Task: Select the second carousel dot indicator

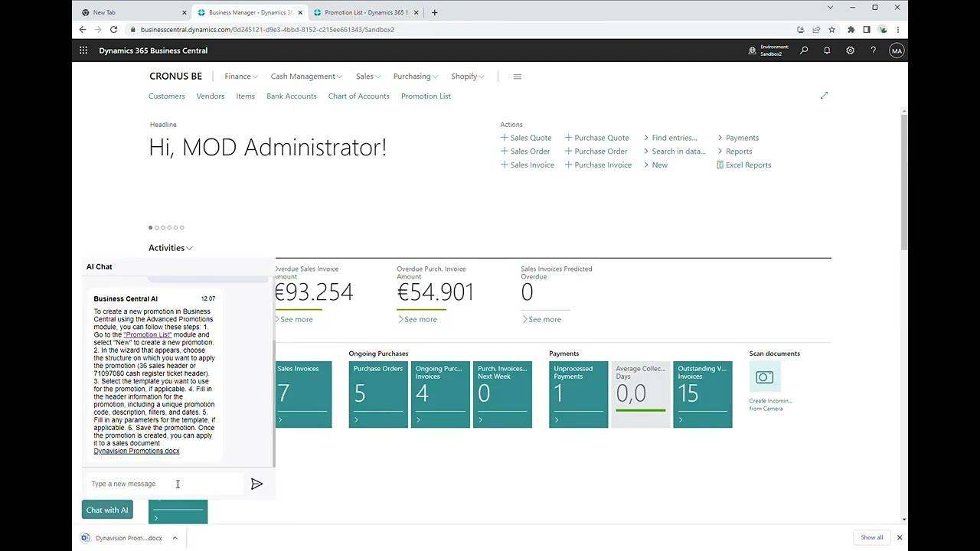Action: tap(156, 227)
